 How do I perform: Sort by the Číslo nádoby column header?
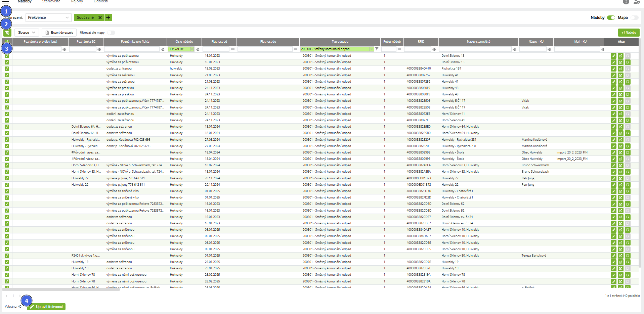click(x=184, y=42)
